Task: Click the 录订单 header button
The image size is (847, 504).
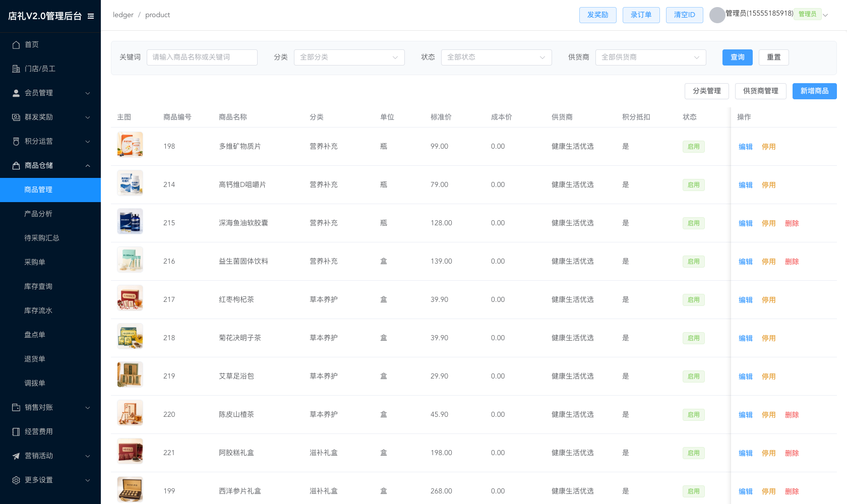Action: [x=641, y=15]
